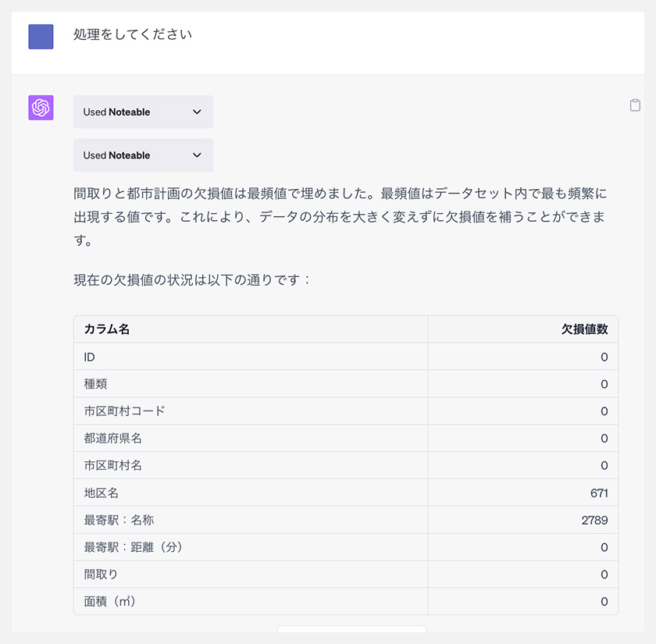656x644 pixels.
Task: Select the 都道府県名 table row
Action: pyautogui.click(x=346, y=438)
